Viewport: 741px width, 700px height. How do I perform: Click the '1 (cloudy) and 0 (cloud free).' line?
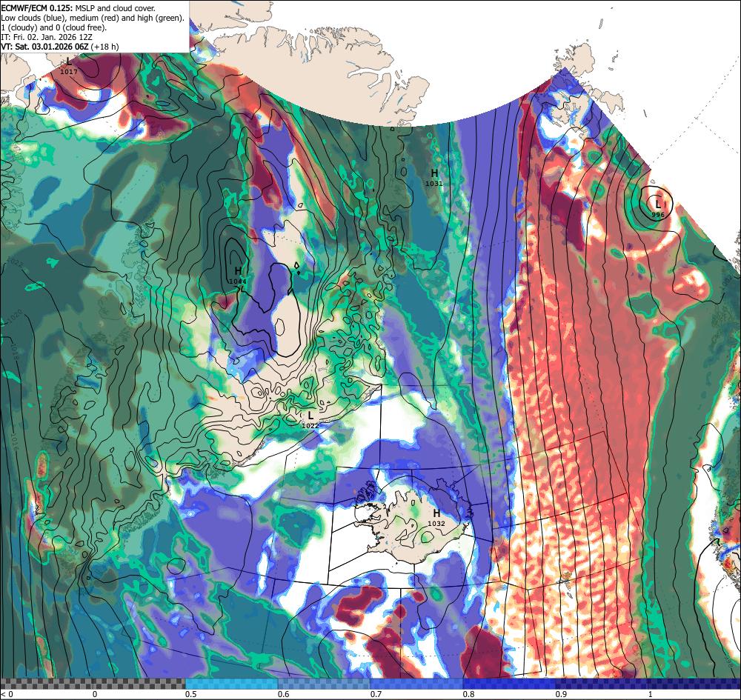[54, 27]
